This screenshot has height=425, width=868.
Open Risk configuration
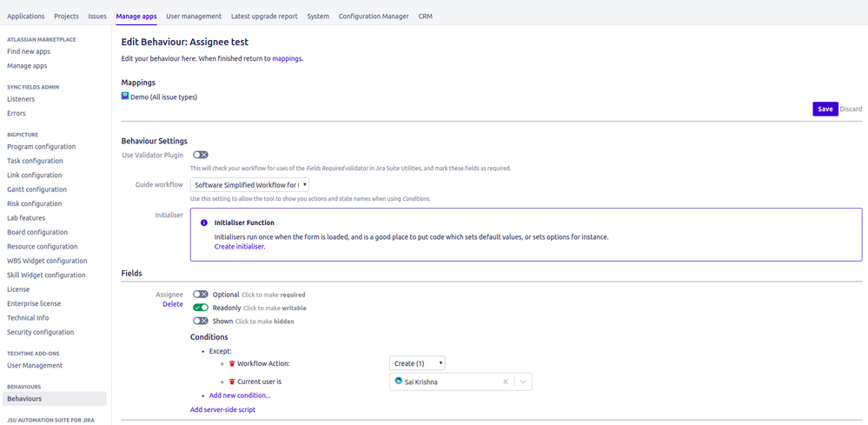[35, 203]
